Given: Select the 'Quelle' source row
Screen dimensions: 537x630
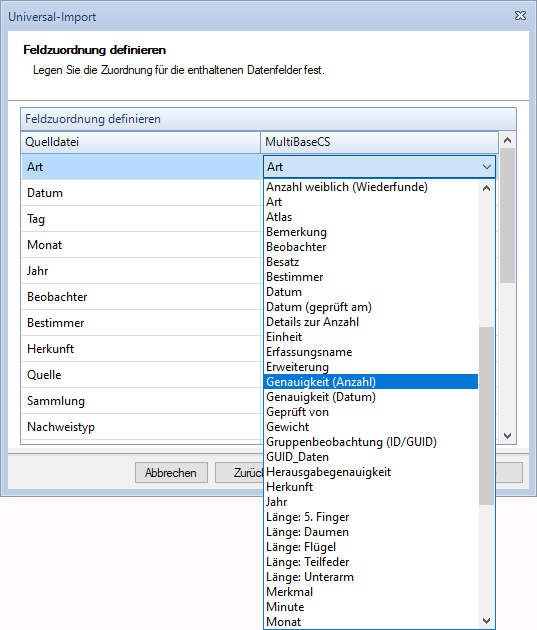Looking at the screenshot, I should point(141,374).
